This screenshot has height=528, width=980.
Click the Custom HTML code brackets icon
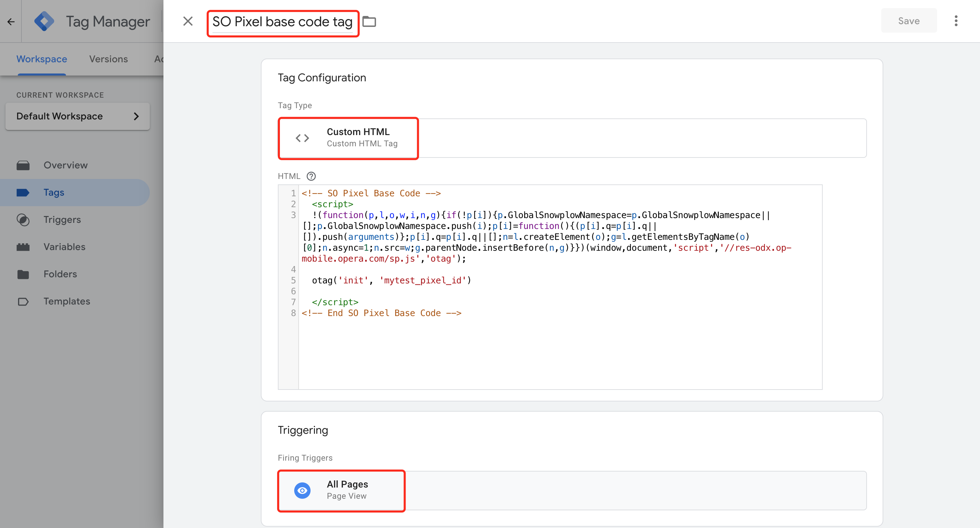pos(302,138)
